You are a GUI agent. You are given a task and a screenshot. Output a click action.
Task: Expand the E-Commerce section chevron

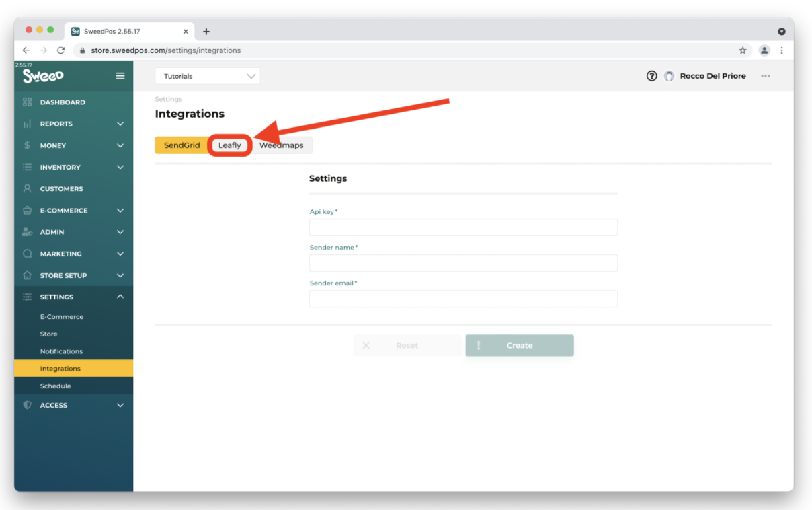(120, 210)
